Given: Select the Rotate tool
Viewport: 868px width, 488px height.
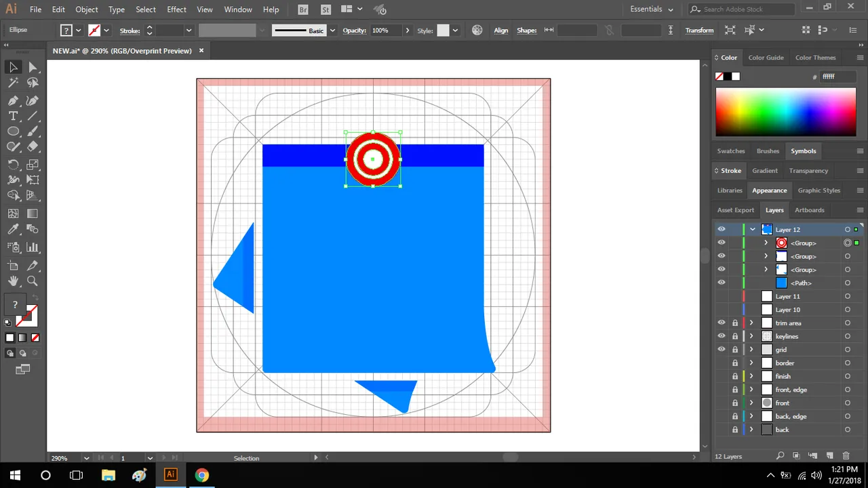Looking at the screenshot, I should click(13, 165).
